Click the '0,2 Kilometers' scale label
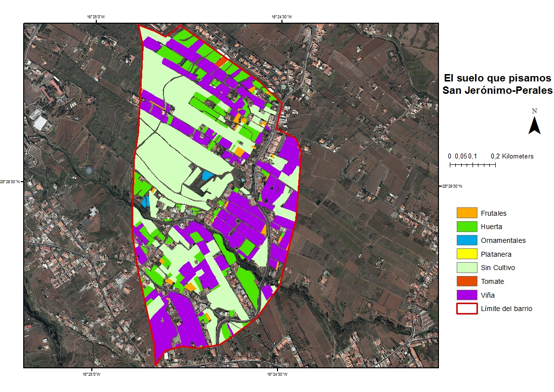The image size is (554, 392). tap(512, 156)
